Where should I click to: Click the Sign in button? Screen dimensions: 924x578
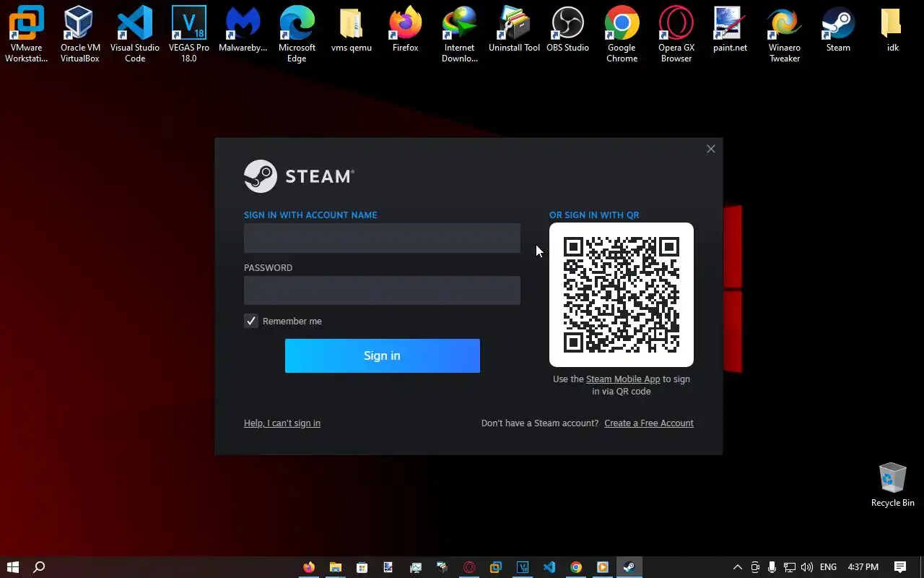[x=382, y=355]
